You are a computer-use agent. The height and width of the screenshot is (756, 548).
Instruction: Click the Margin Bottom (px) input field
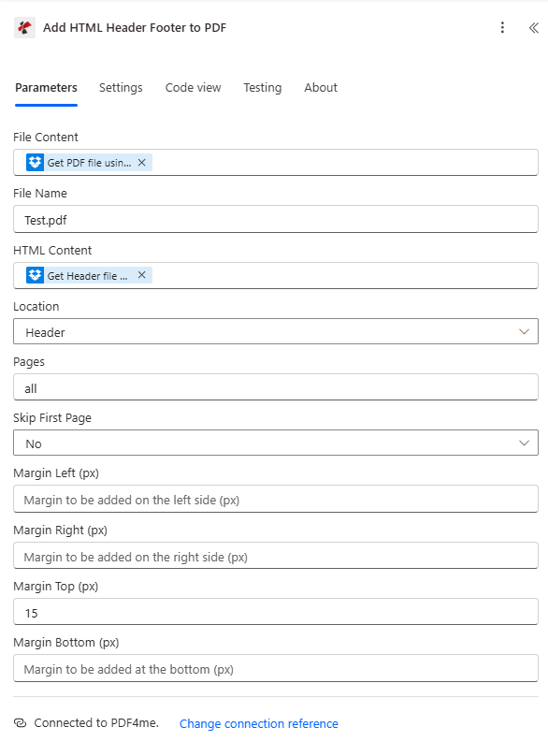(274, 668)
